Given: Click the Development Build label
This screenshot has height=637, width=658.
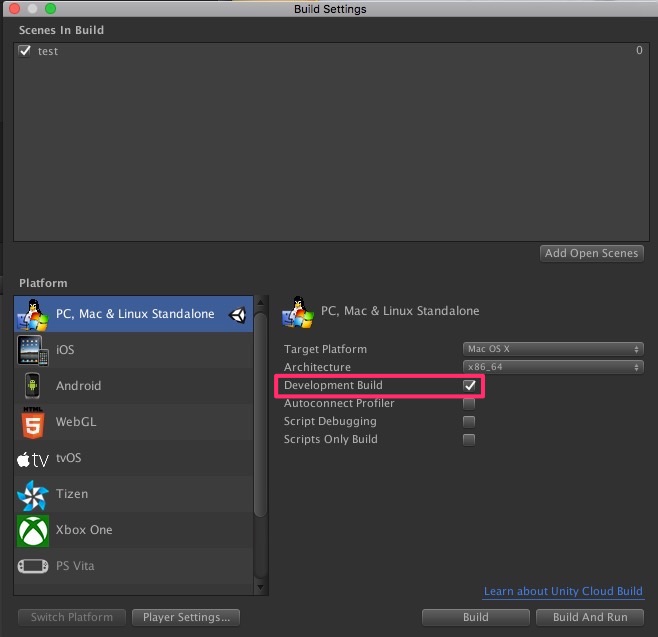Looking at the screenshot, I should click(333, 385).
